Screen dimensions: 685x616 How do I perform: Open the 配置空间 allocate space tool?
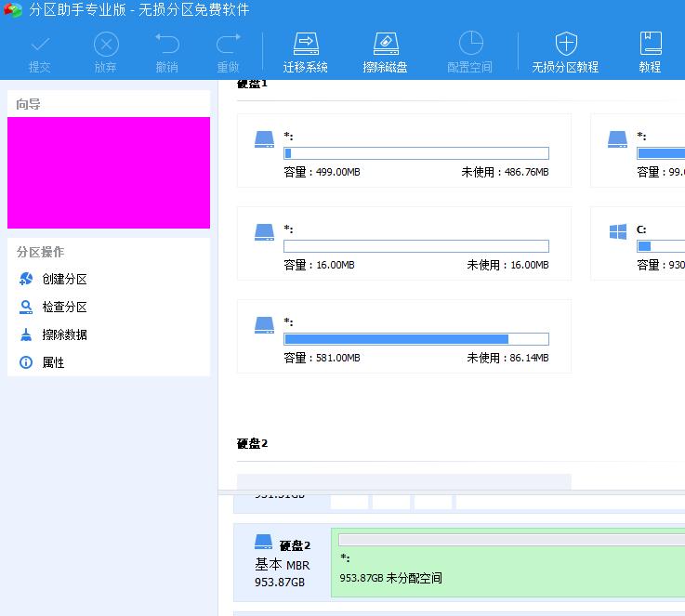pos(470,52)
